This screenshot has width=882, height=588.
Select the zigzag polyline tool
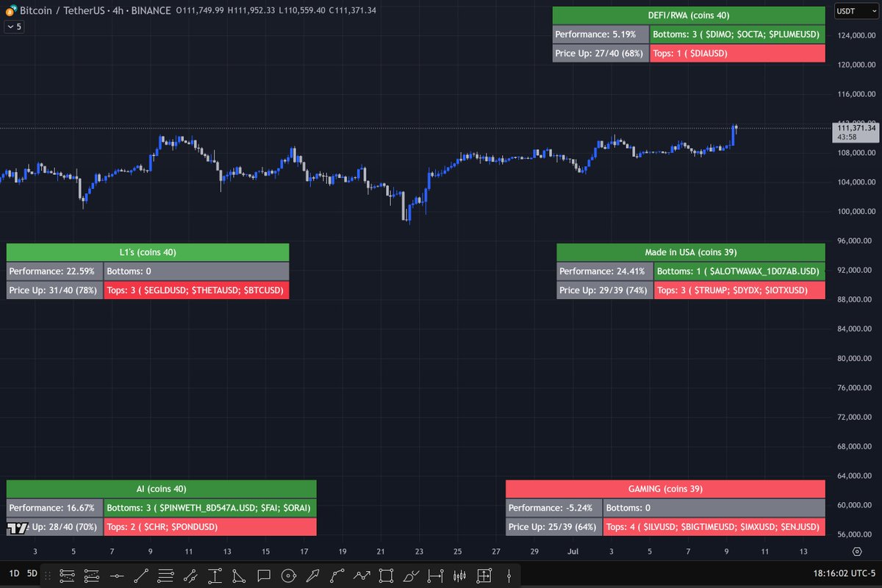362,576
